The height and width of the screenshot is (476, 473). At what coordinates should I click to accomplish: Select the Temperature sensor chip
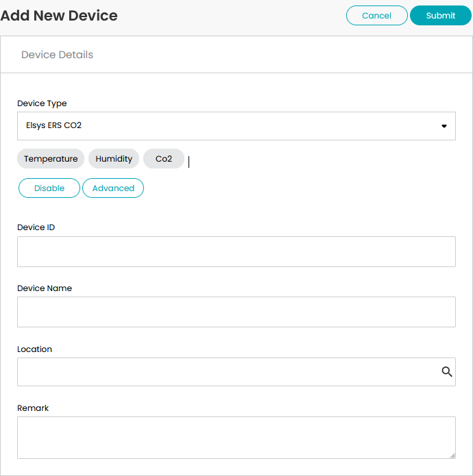51,159
